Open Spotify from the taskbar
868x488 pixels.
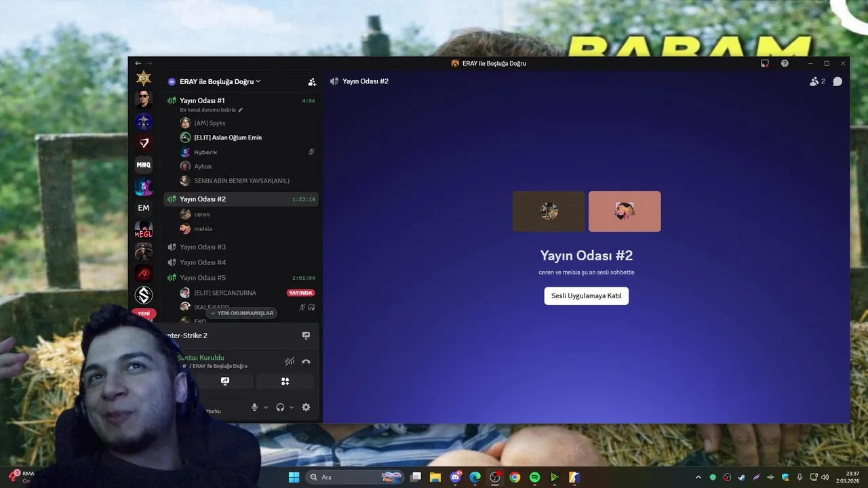(x=534, y=477)
